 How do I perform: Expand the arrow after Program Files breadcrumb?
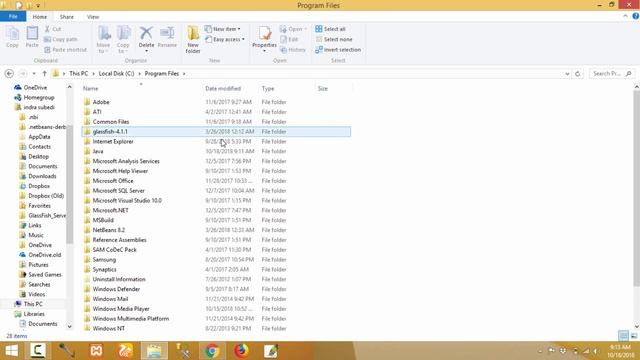click(x=184, y=73)
